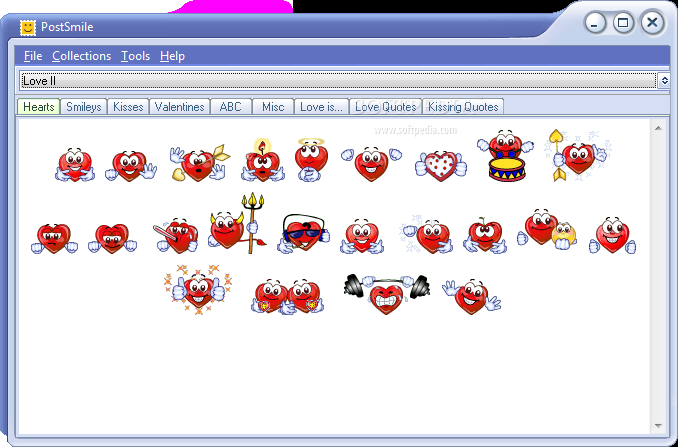
Task: Choose the two hearts embracing together
Action: point(288,296)
